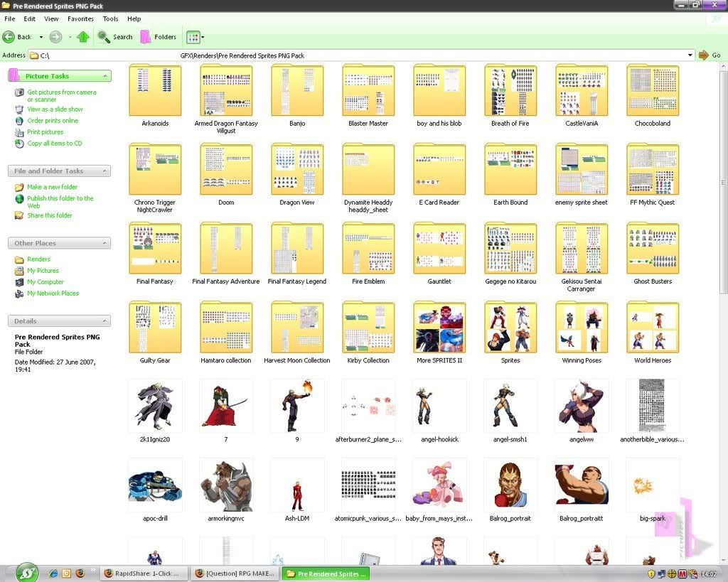Open the Edit menu
This screenshot has width=728, height=582.
pos(30,18)
